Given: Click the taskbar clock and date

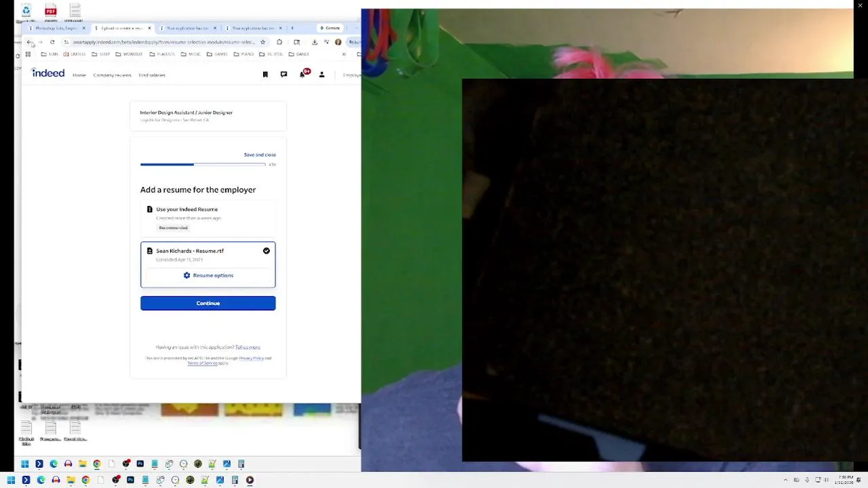Looking at the screenshot, I should pos(845,480).
